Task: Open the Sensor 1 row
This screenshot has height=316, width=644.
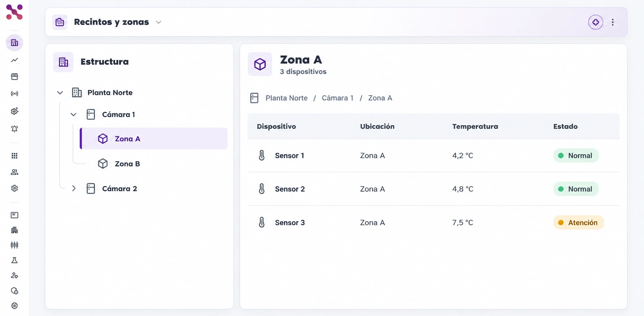Action: (x=433, y=156)
